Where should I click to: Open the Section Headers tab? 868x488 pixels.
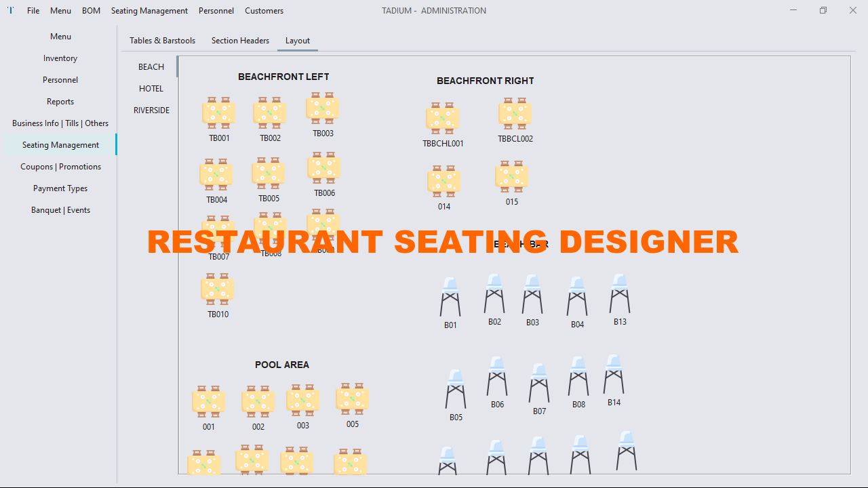point(240,41)
